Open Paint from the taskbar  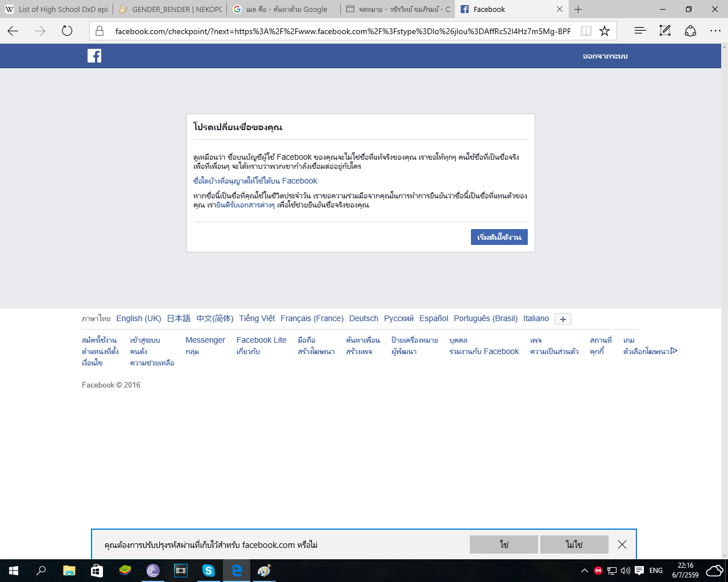point(264,571)
